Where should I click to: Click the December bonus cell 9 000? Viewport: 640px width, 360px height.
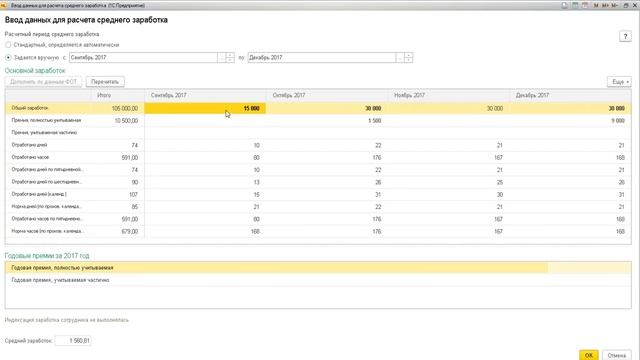click(x=570, y=120)
